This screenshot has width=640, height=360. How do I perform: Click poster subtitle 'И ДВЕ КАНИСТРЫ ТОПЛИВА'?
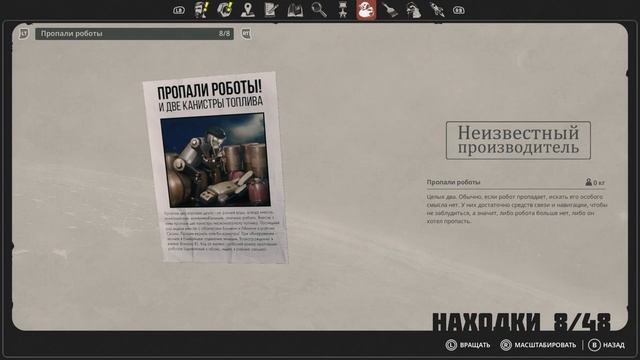click(211, 104)
